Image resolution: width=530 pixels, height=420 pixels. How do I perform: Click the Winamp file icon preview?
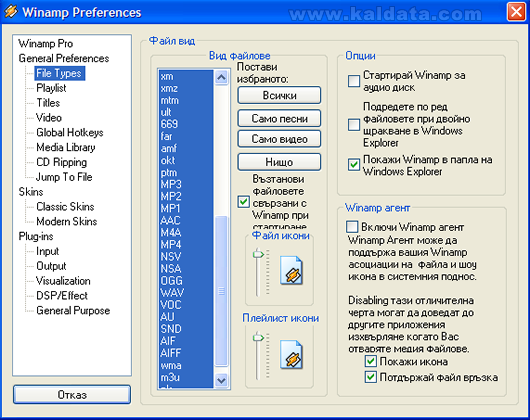(291, 271)
